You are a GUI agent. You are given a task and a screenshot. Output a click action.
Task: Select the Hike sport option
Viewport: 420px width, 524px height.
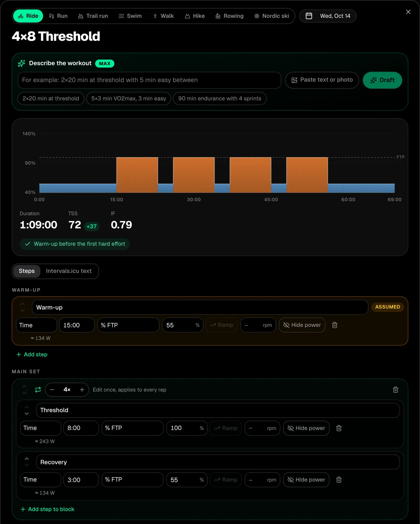pos(195,16)
